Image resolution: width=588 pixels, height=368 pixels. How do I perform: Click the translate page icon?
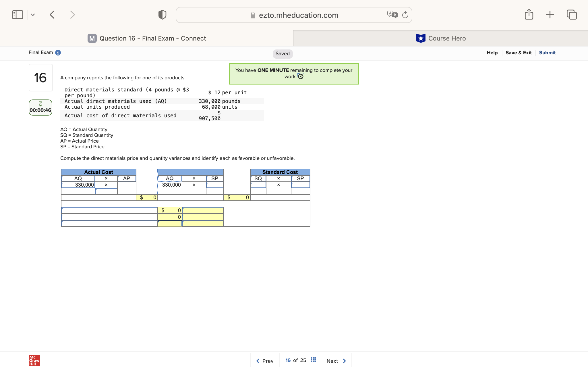pos(392,15)
